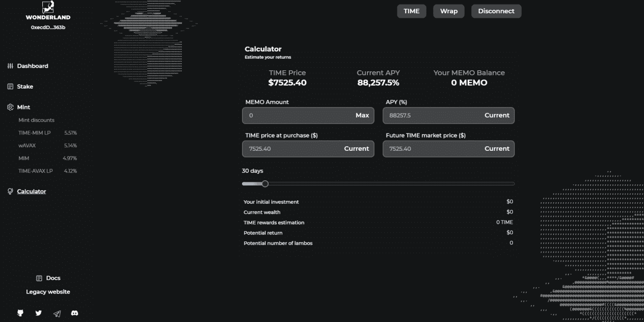Click the Wrap button
Viewport: 644px width, 322px height.
[449, 11]
